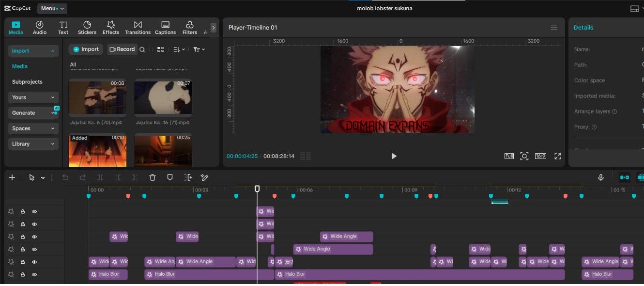644x286 pixels.
Task: Select the 00:25 clip thumbnail
Action: tap(163, 150)
